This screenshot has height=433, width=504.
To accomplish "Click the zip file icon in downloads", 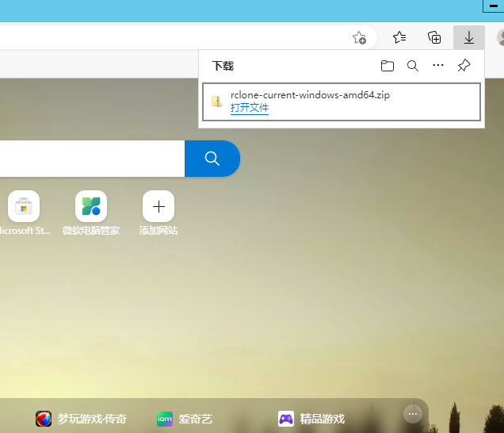I will point(216,102).
